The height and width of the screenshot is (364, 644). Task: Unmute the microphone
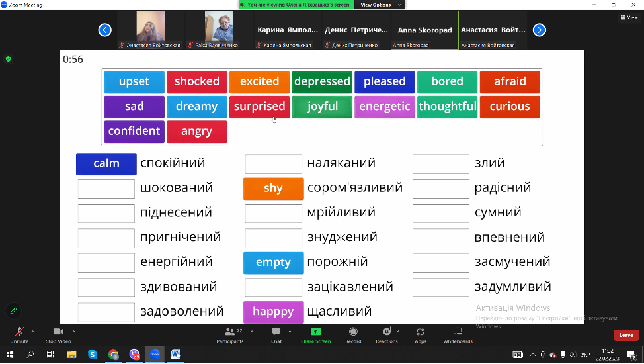click(19, 332)
